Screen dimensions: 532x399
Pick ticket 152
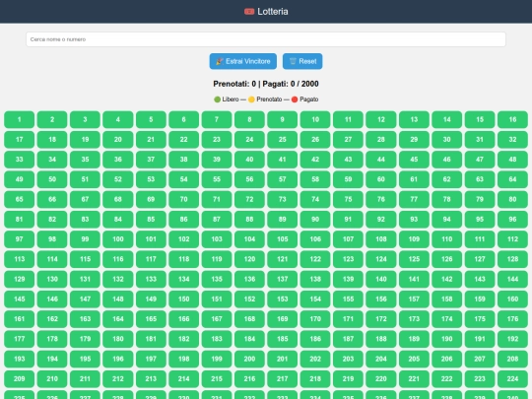point(249,299)
